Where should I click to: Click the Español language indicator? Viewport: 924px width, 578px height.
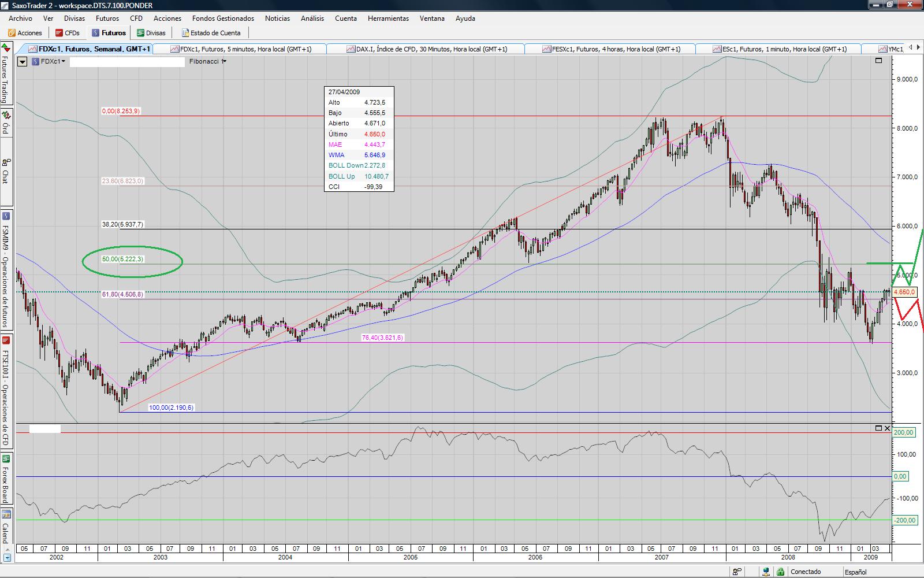855,572
